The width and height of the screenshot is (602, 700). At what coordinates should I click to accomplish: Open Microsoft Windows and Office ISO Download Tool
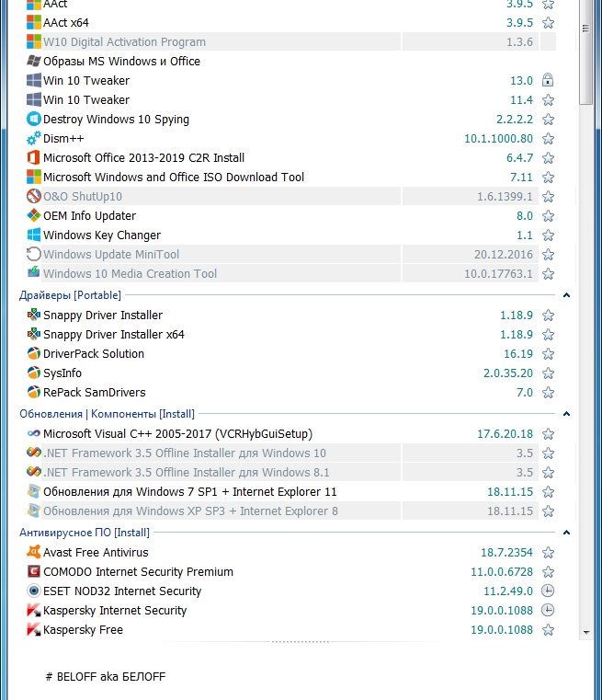174,178
